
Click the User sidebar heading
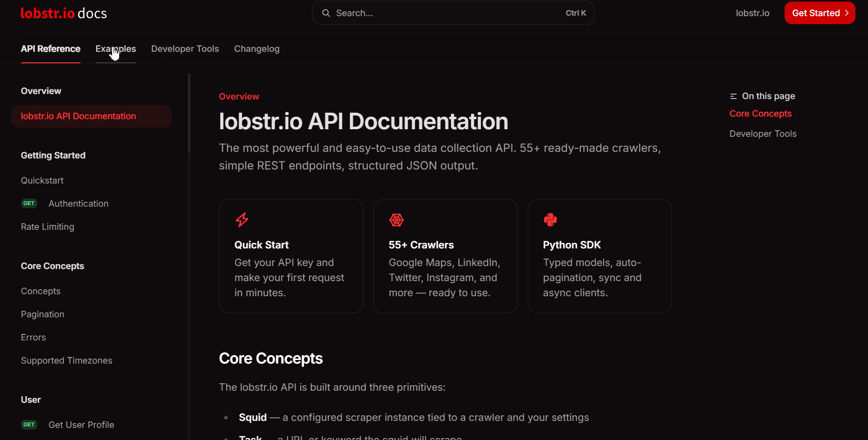[x=31, y=400]
